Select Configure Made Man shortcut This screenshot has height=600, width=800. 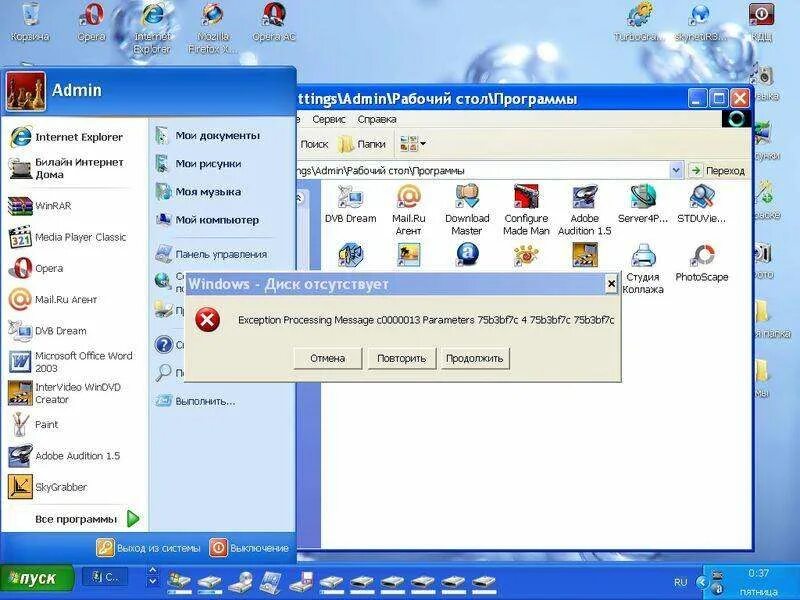(x=526, y=211)
